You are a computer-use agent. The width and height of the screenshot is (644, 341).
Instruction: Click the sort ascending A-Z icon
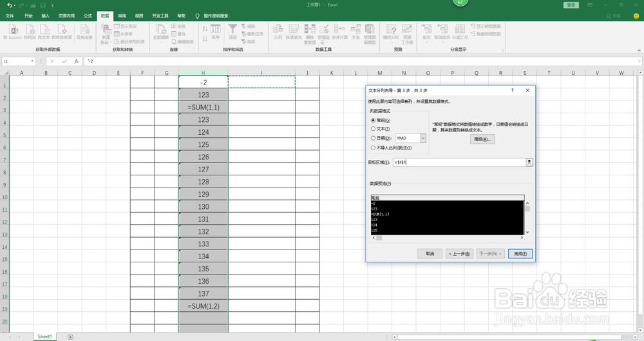(x=205, y=28)
